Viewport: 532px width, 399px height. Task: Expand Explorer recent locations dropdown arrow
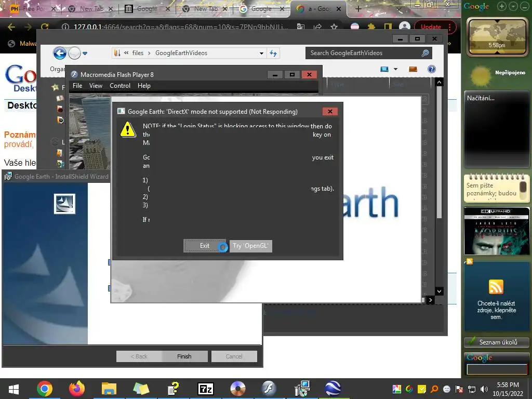[x=85, y=54]
